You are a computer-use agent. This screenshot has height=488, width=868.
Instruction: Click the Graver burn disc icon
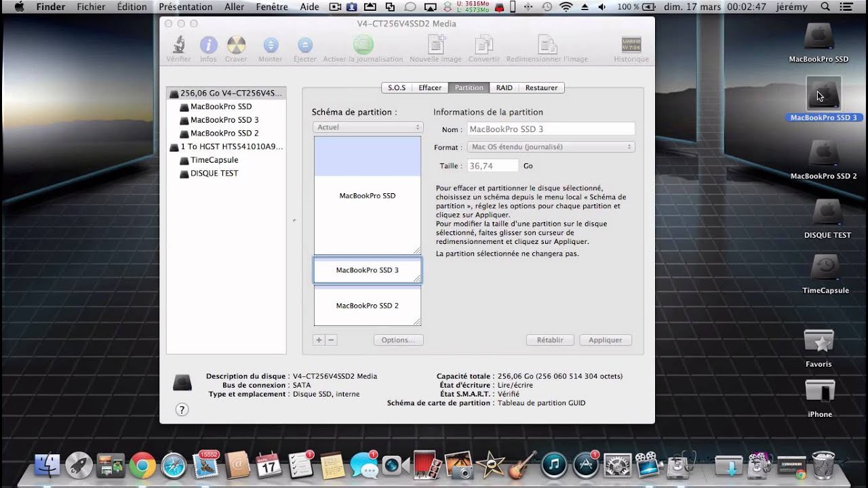tap(236, 45)
